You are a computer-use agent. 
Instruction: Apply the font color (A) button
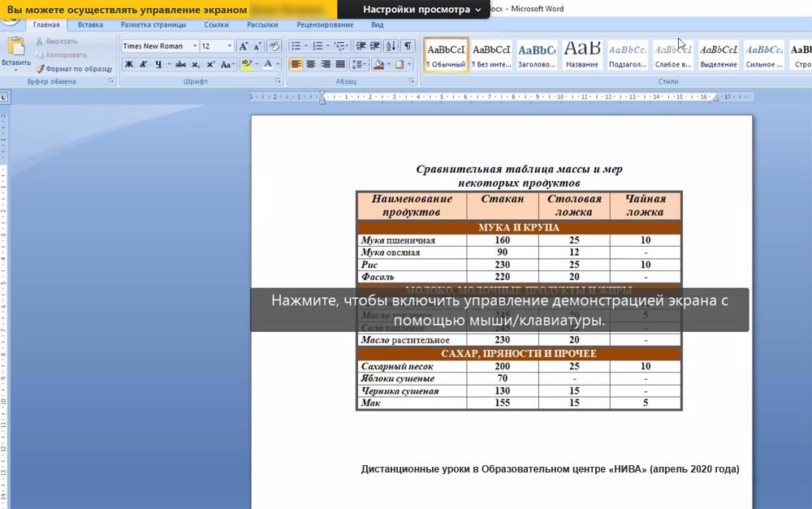point(268,64)
